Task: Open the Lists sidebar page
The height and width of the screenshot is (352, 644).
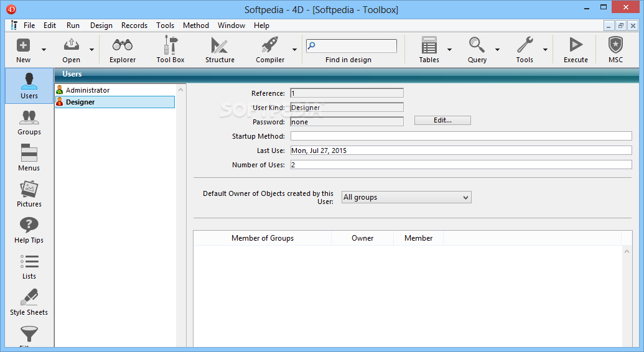Action: pyautogui.click(x=29, y=266)
